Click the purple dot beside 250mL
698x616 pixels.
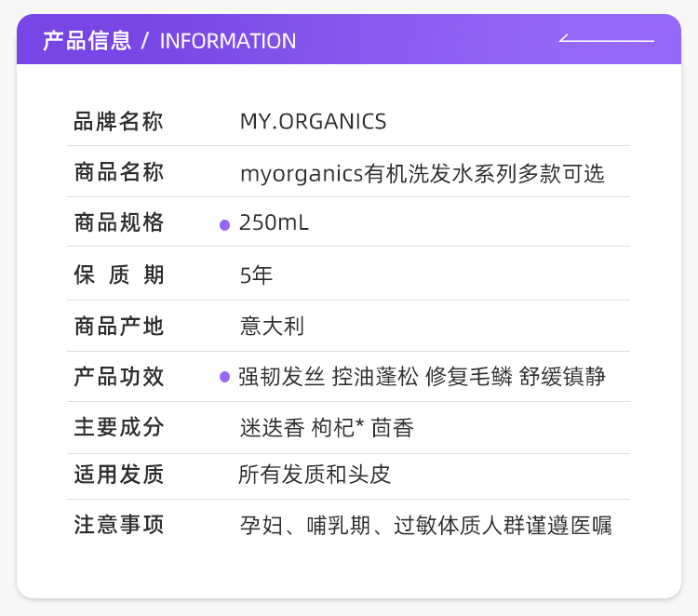click(224, 224)
